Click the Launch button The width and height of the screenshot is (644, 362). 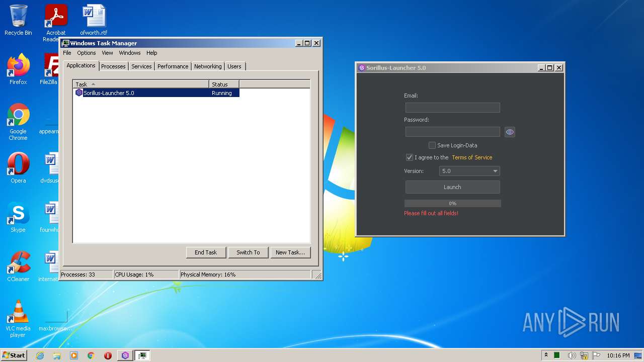[x=452, y=187]
